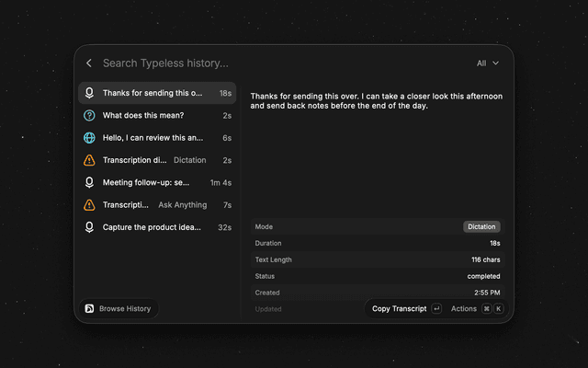Select the microphone icon beside Thanks for sending
Image resolution: width=588 pixels, height=368 pixels.
(89, 93)
